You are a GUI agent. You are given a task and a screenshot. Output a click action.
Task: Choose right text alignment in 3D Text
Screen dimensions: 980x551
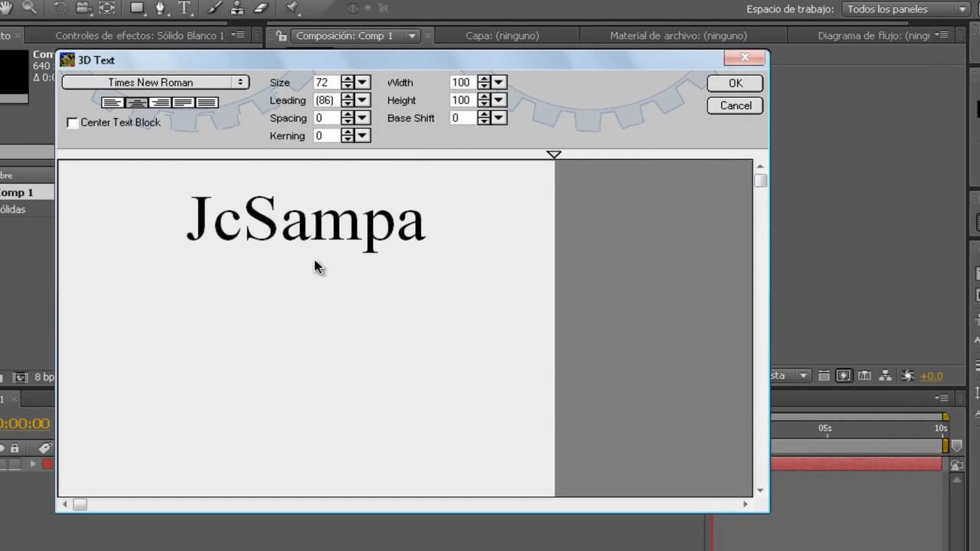(x=160, y=103)
